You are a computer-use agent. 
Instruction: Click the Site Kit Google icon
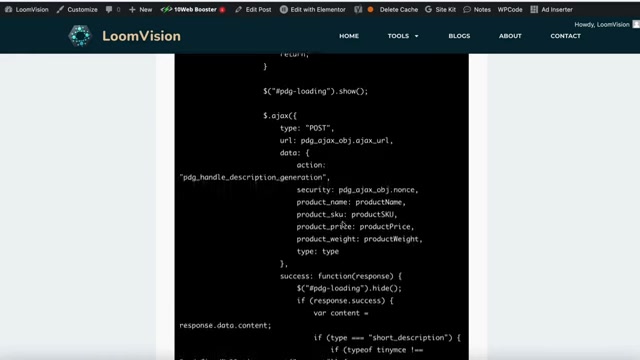[428, 9]
